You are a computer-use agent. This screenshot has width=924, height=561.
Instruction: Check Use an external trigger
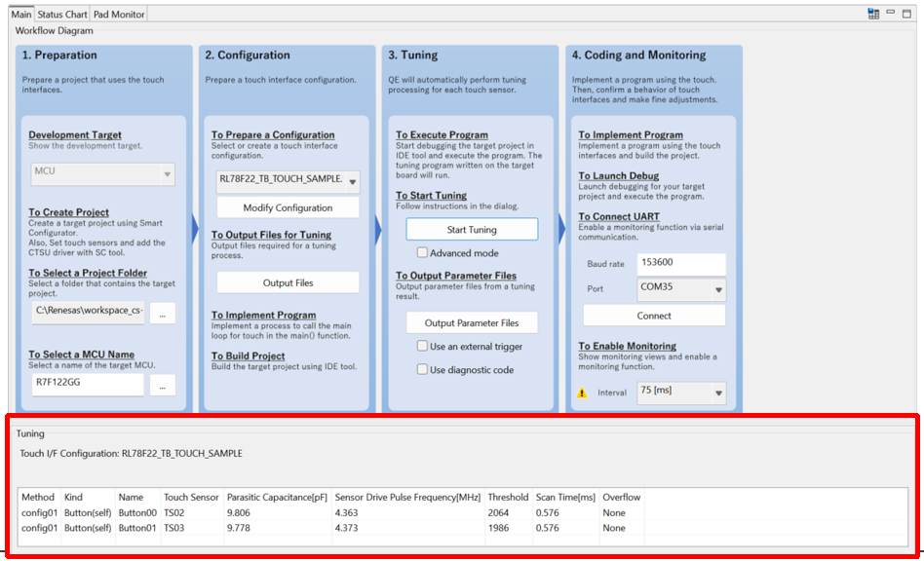tap(421, 347)
